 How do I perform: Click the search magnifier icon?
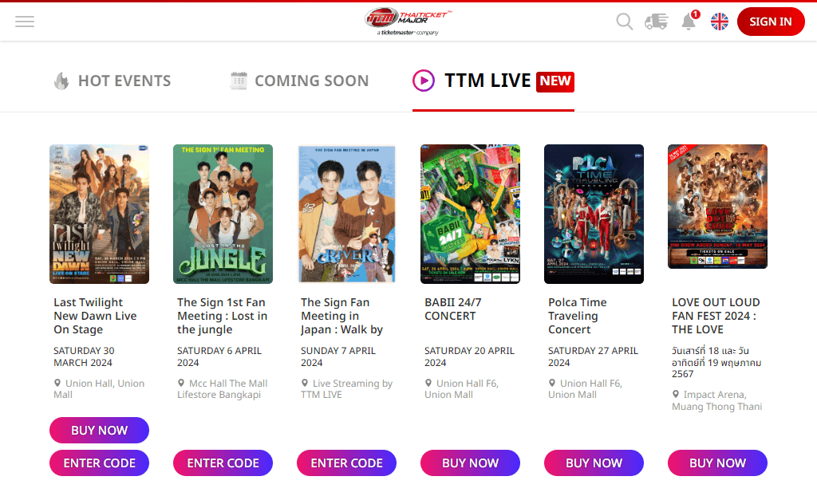coord(624,22)
